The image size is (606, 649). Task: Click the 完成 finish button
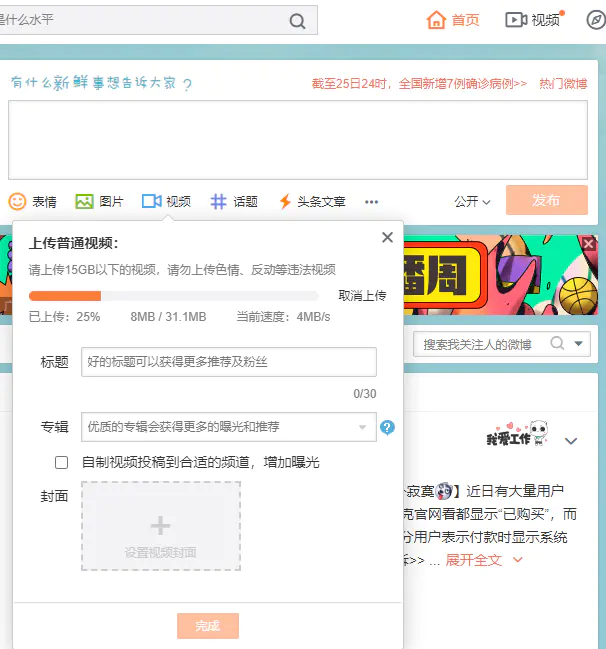coord(208,626)
